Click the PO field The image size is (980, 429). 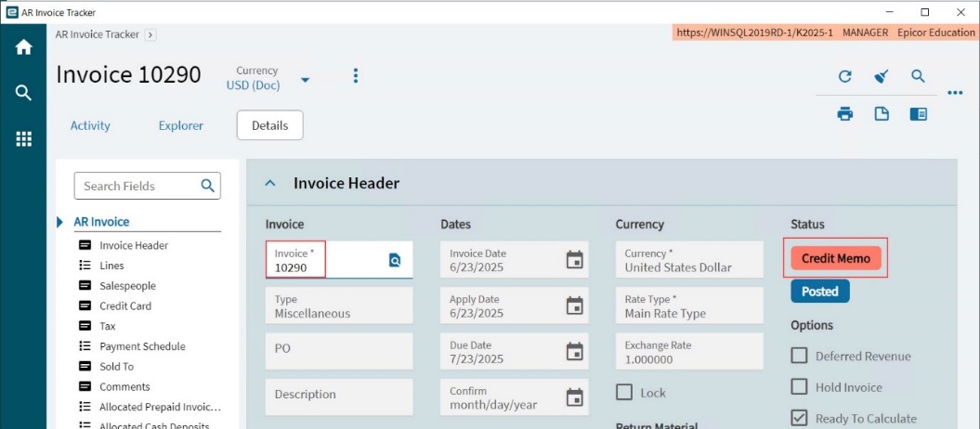click(339, 351)
